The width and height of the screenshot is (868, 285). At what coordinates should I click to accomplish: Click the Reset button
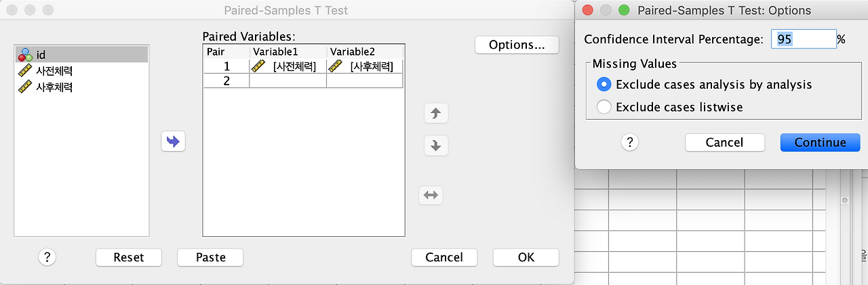129,257
